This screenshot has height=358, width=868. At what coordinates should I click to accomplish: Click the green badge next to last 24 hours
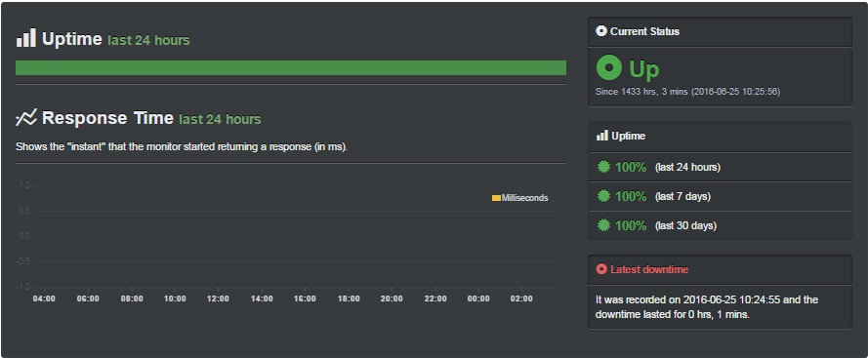pos(604,167)
